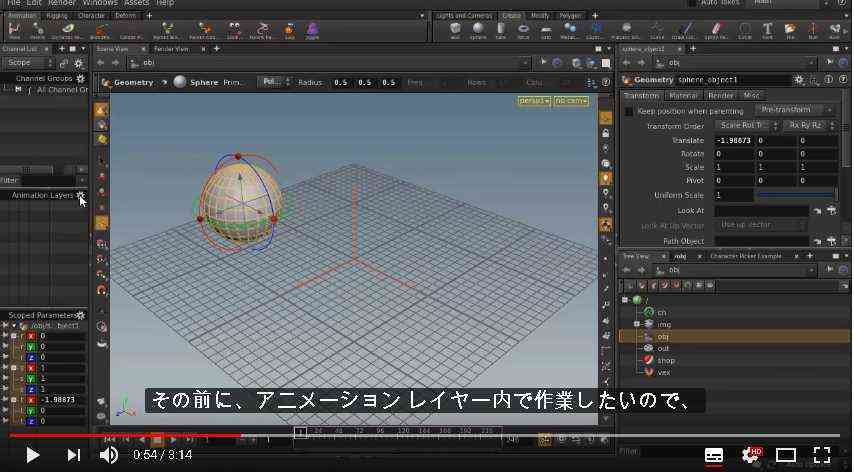Viewport: 854px width, 472px height.
Task: Play the YouTube video
Action: (32, 455)
